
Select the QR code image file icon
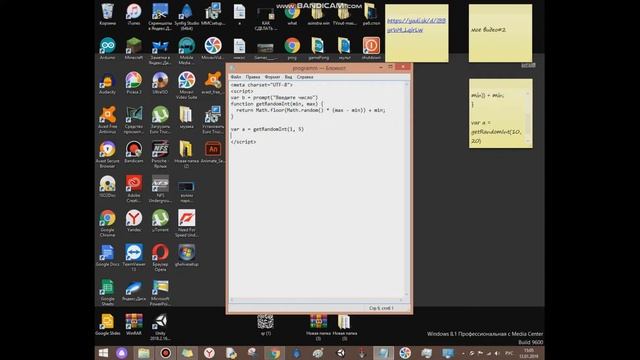coord(265,324)
